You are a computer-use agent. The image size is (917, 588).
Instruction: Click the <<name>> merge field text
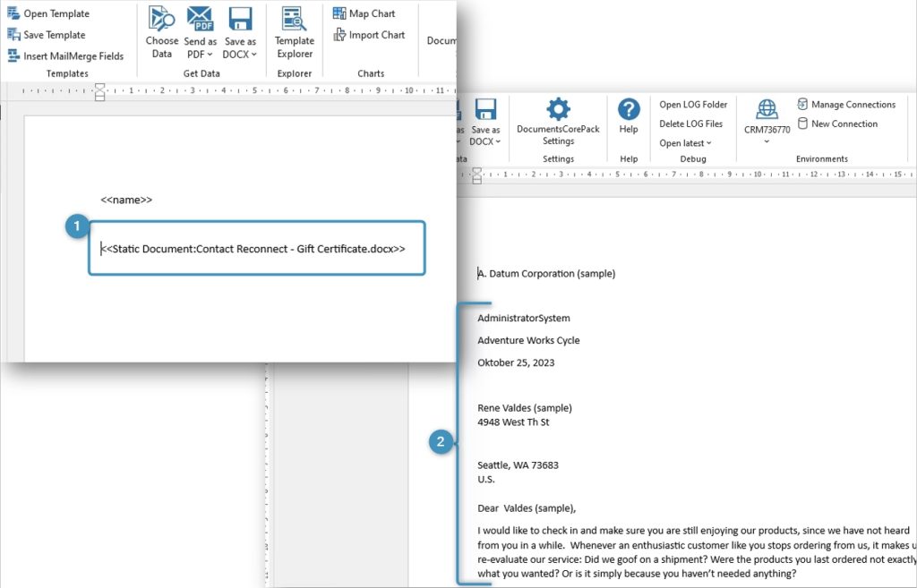tap(126, 200)
